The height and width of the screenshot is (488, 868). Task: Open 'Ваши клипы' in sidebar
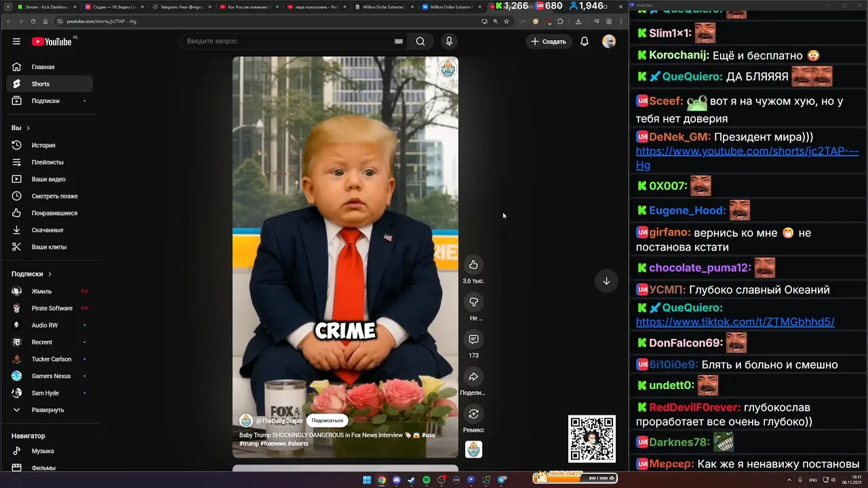[49, 247]
